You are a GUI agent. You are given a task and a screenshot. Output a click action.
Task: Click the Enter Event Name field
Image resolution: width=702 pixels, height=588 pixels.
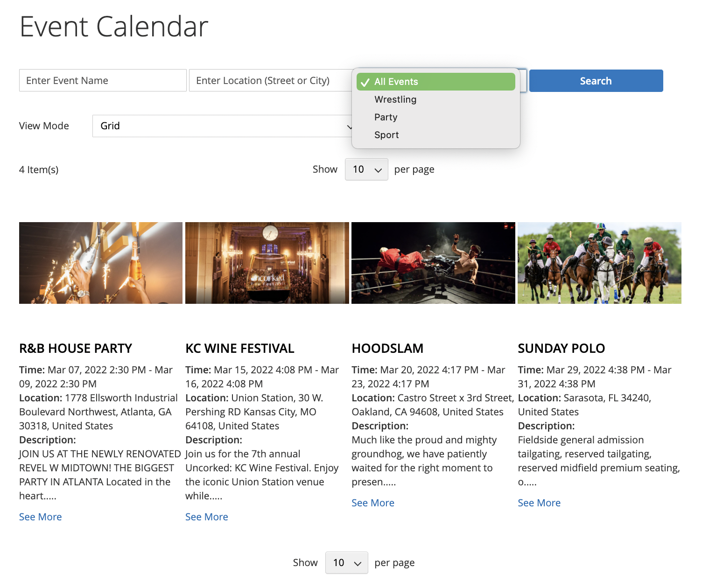[102, 80]
